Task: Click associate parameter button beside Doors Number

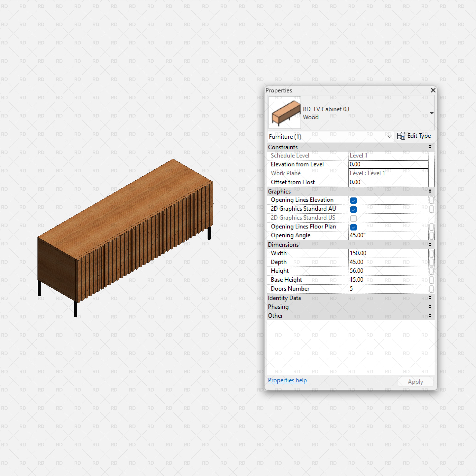Action: [x=431, y=289]
